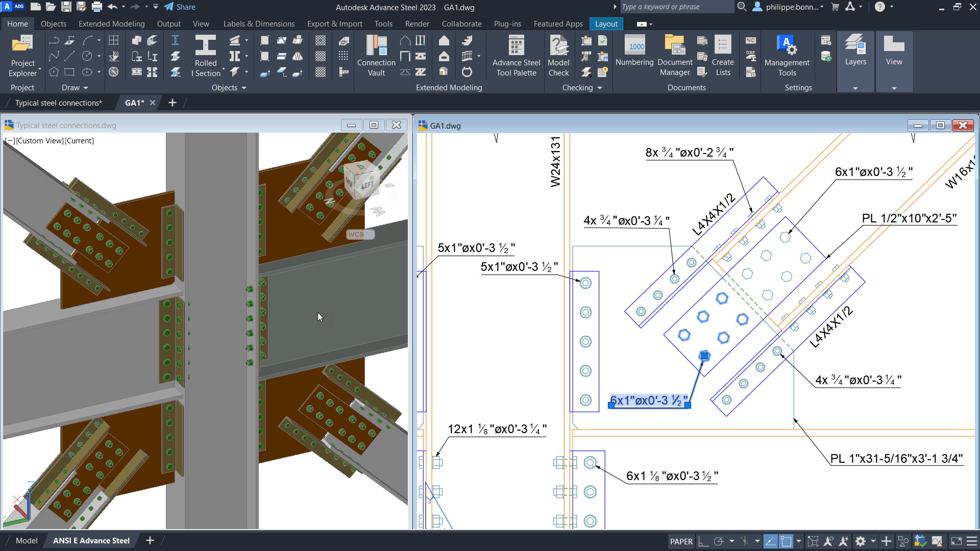Select the Typical steel connections document tab
The image size is (980, 551).
(x=58, y=103)
